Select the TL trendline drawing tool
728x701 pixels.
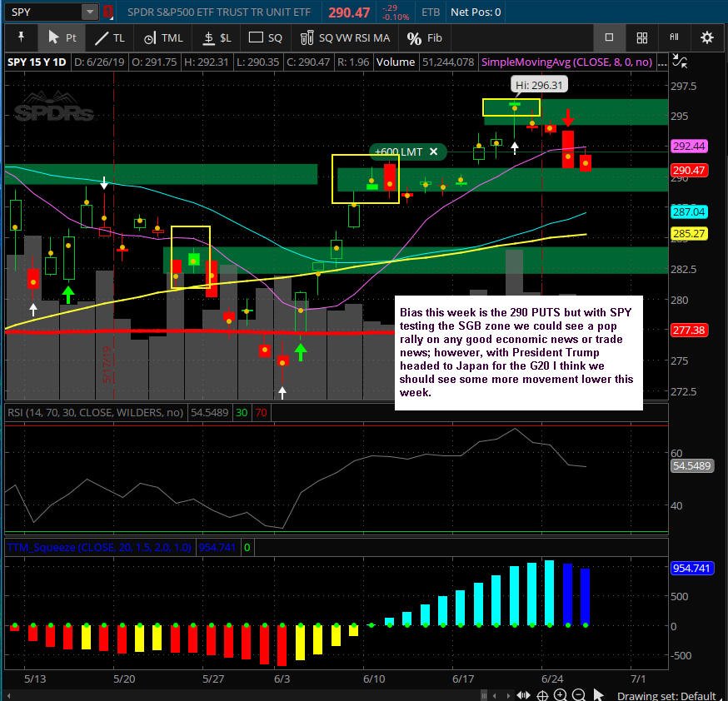click(x=110, y=38)
